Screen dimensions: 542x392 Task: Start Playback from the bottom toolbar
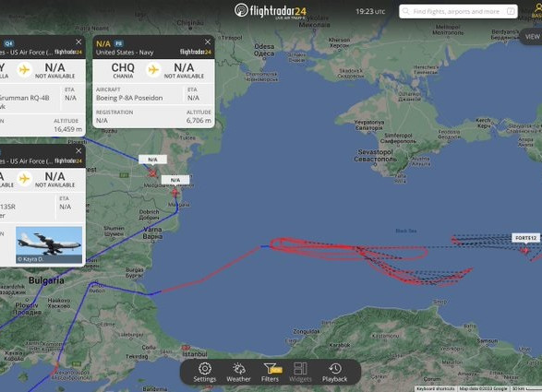coord(334,373)
